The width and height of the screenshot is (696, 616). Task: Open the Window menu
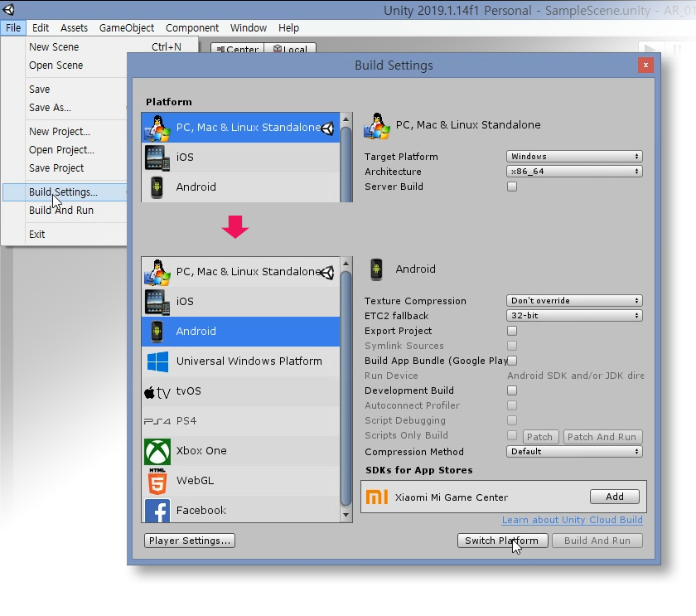pyautogui.click(x=249, y=28)
